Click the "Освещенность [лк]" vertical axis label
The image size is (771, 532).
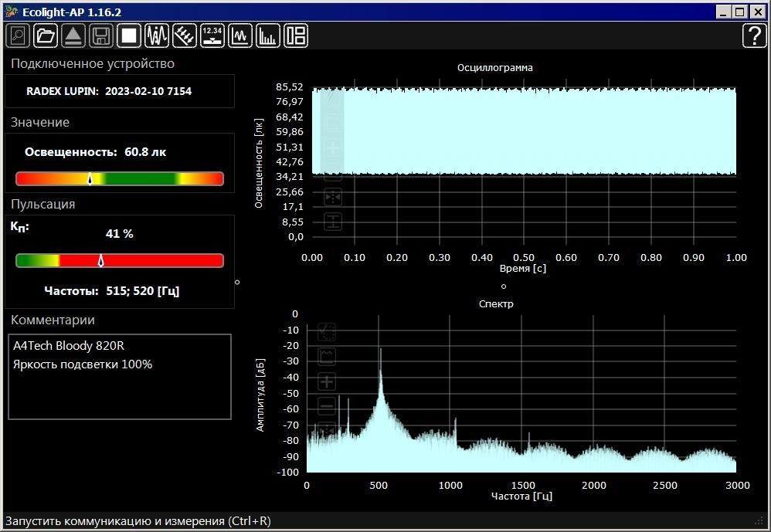point(259,163)
